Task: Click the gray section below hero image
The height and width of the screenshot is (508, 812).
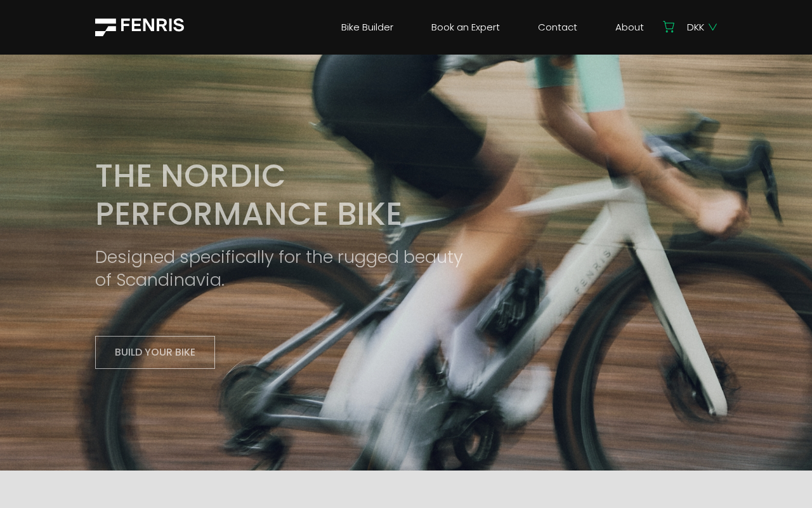Action: coord(406,489)
